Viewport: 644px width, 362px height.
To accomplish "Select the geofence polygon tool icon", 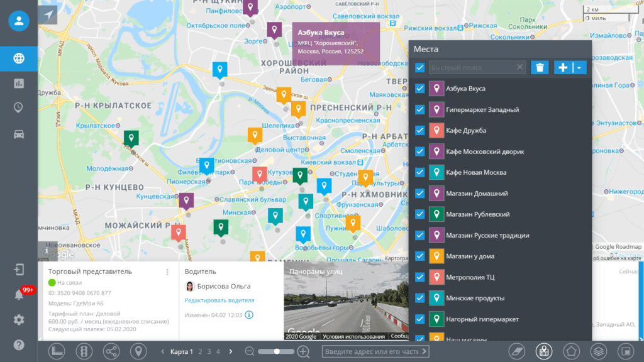I will (x=571, y=351).
